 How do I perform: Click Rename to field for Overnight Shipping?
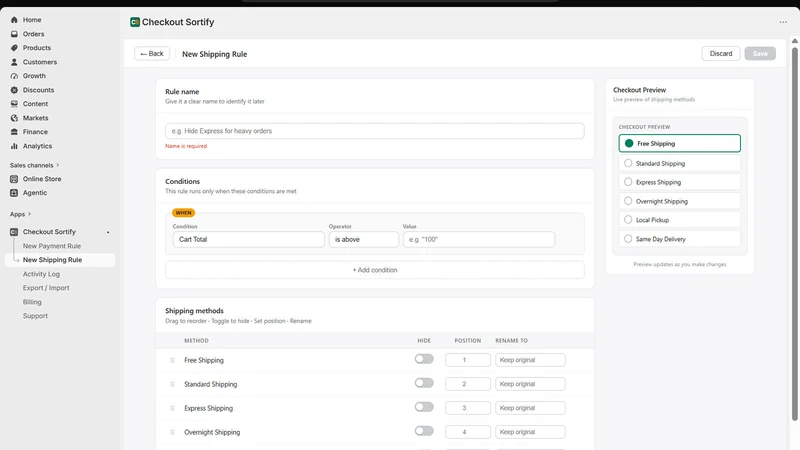530,432
